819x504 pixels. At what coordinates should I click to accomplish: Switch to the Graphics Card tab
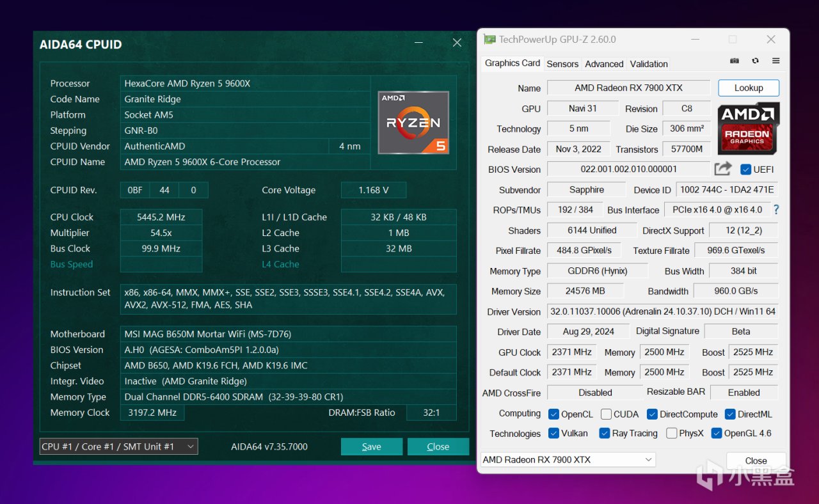click(512, 63)
